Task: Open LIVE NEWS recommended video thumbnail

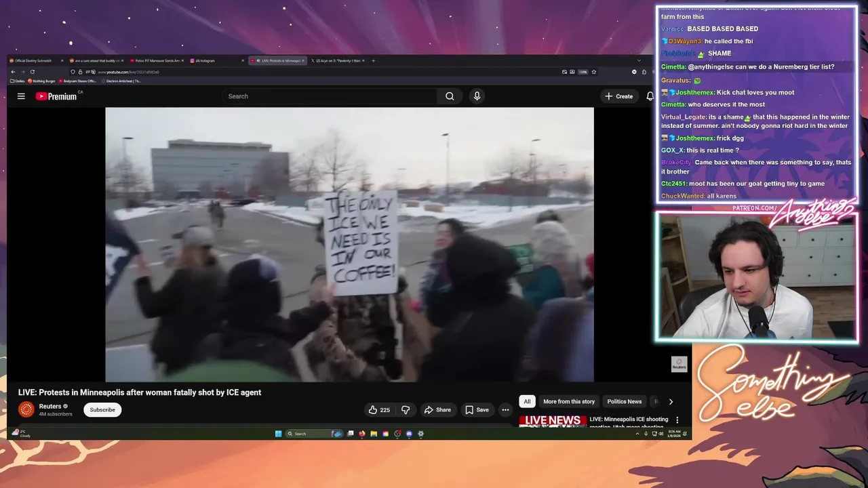Action: [x=553, y=421]
